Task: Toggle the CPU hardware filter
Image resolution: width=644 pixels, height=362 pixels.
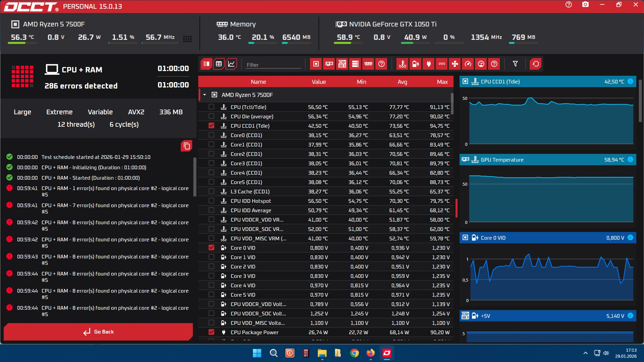Action: (316, 64)
